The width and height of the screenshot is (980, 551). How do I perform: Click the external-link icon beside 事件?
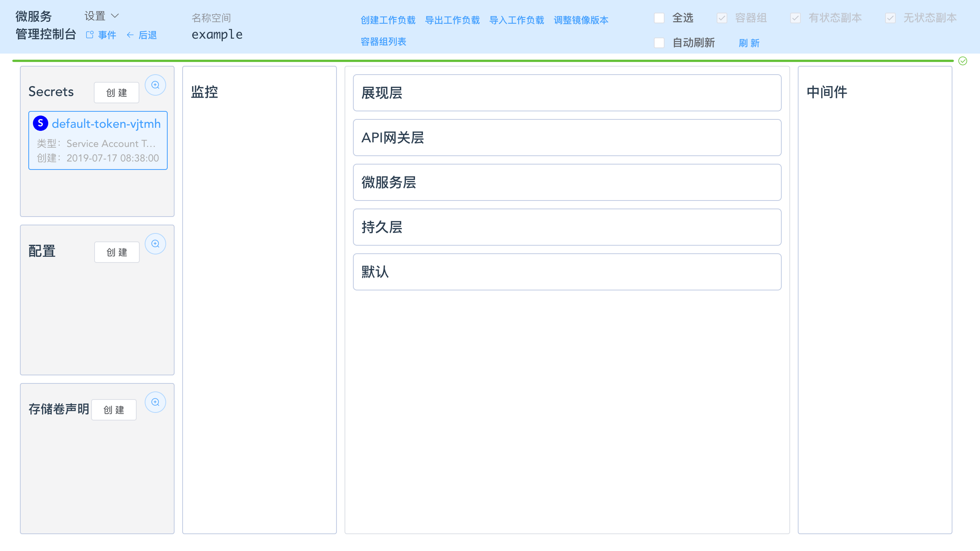coord(90,35)
